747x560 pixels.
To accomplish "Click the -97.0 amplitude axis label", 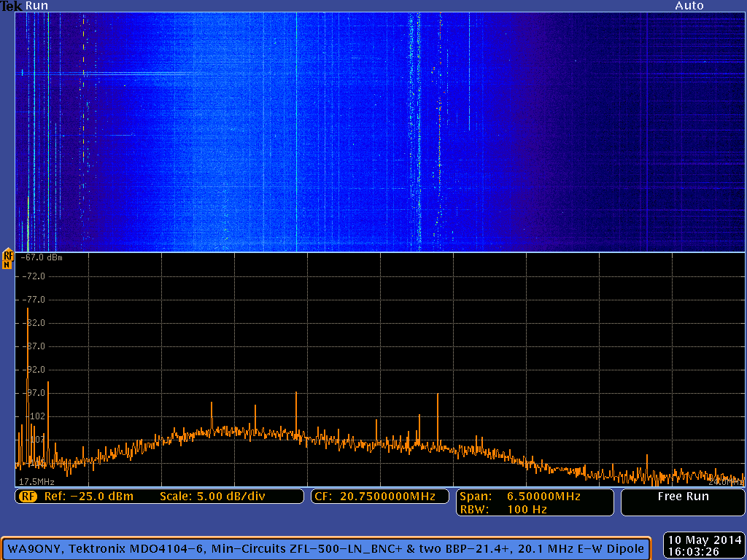I will tap(33, 393).
